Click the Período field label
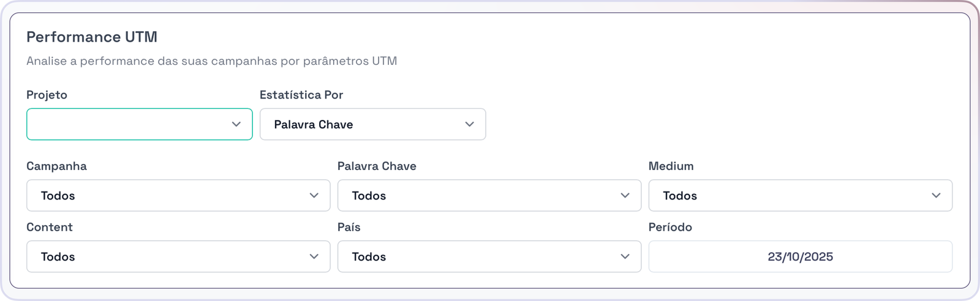980x301 pixels. pos(670,227)
